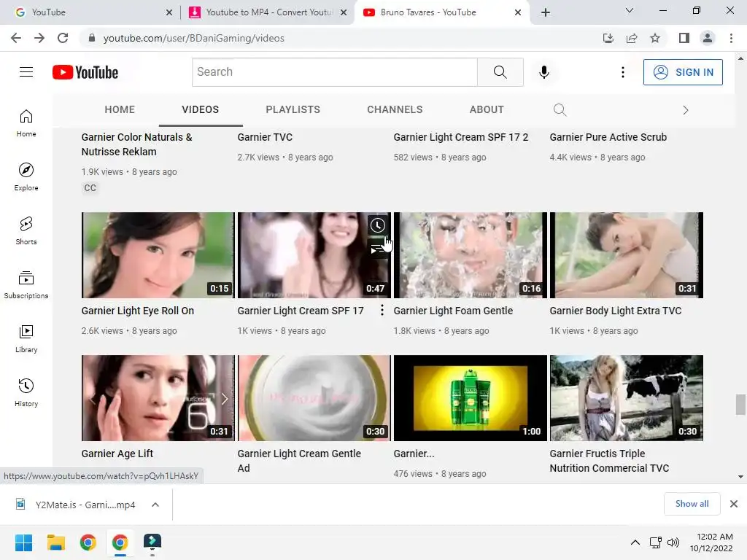Open the volume control in system tray
This screenshot has height=560, width=747.
tap(673, 542)
